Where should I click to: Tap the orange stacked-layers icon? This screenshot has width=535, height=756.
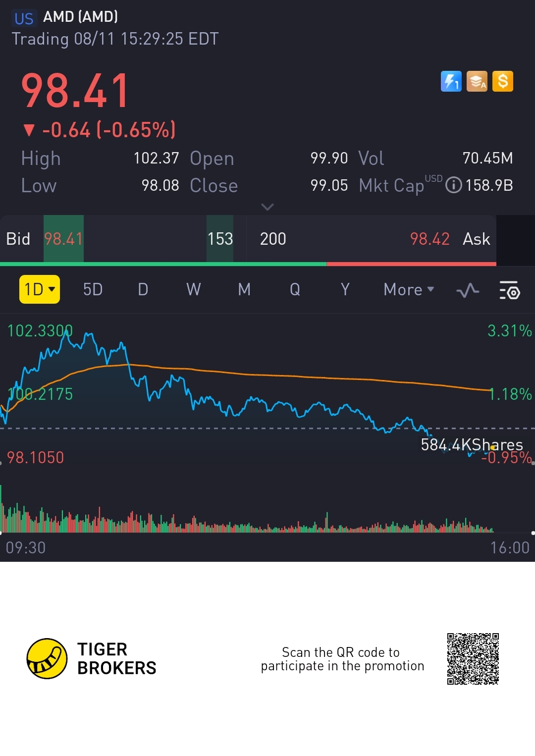click(477, 81)
